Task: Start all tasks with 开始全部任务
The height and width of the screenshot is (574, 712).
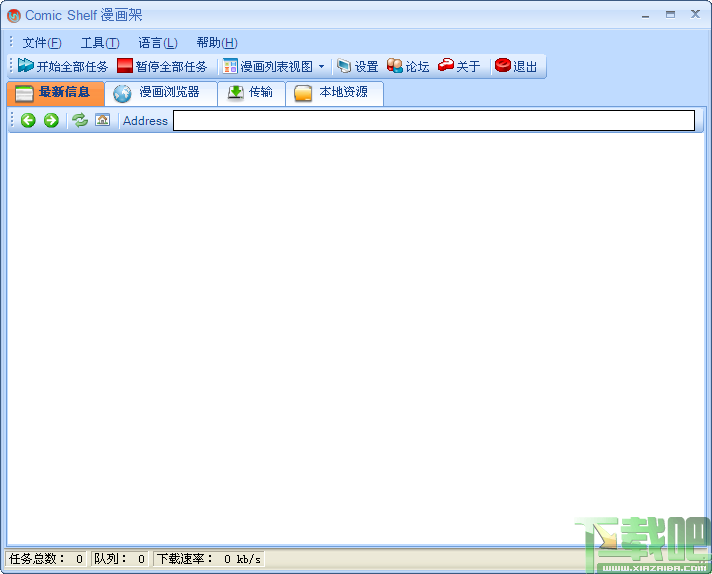Action: click(x=63, y=66)
